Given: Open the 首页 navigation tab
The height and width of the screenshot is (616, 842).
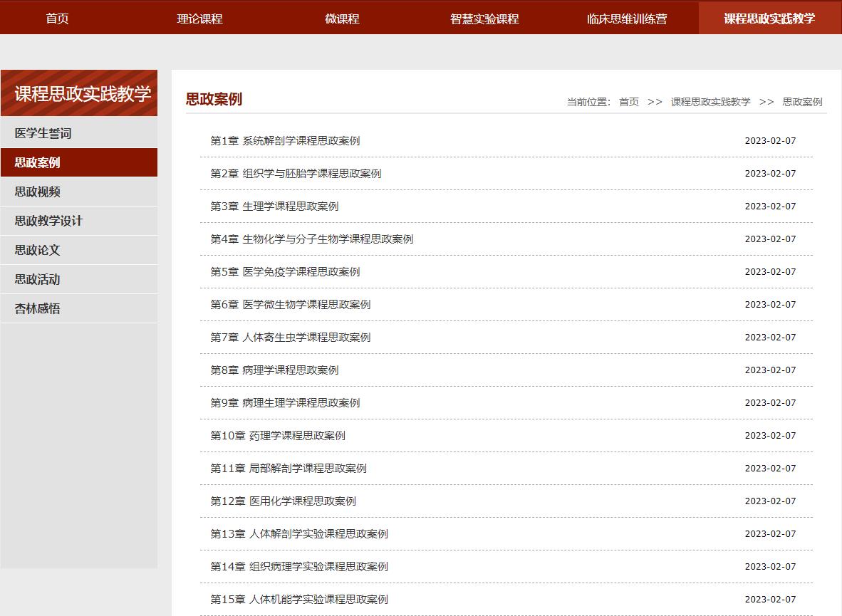Looking at the screenshot, I should tap(57, 19).
